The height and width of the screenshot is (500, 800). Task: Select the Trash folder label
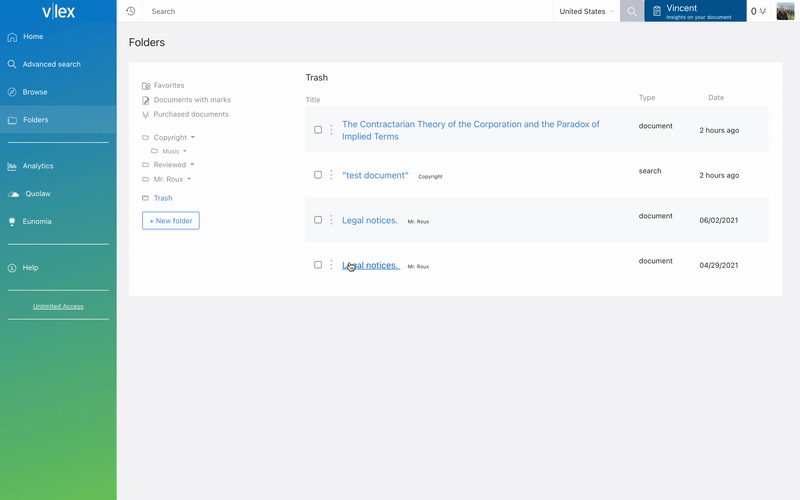163,198
